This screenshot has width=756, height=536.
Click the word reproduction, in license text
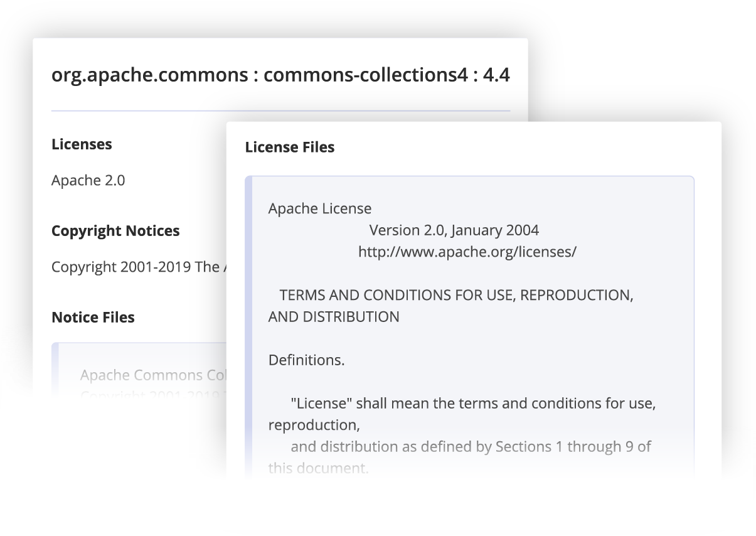[x=314, y=426]
